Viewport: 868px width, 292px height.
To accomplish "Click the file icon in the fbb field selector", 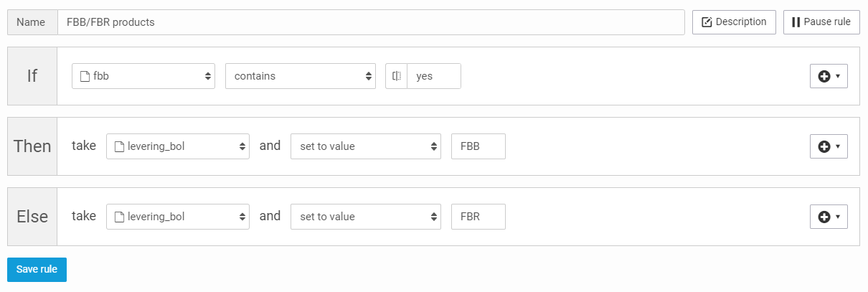I will point(85,76).
